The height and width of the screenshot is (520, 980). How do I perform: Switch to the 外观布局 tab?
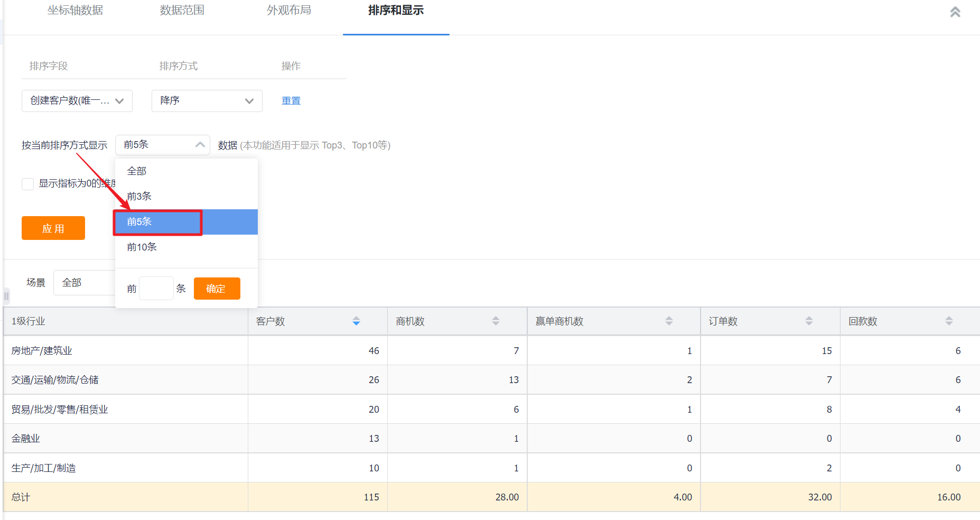click(x=289, y=10)
